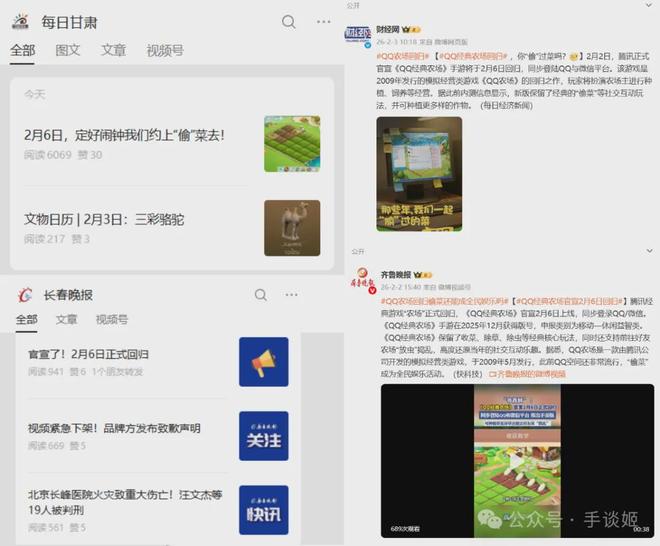Click 财经网 Weibo avatar
This screenshot has height=546, width=660.
(x=358, y=35)
